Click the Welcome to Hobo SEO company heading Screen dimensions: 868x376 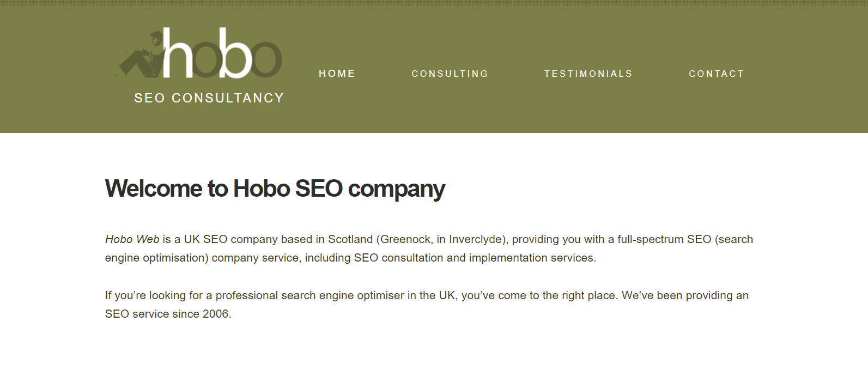point(275,189)
